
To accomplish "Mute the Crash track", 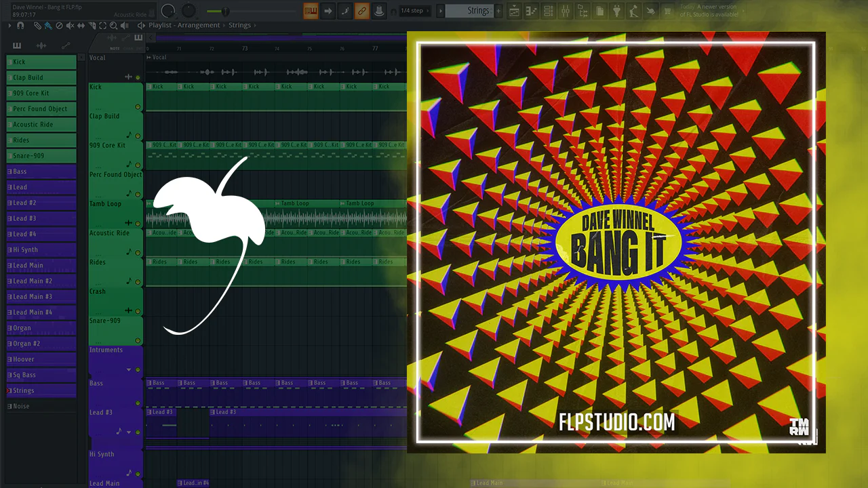I will pyautogui.click(x=138, y=310).
